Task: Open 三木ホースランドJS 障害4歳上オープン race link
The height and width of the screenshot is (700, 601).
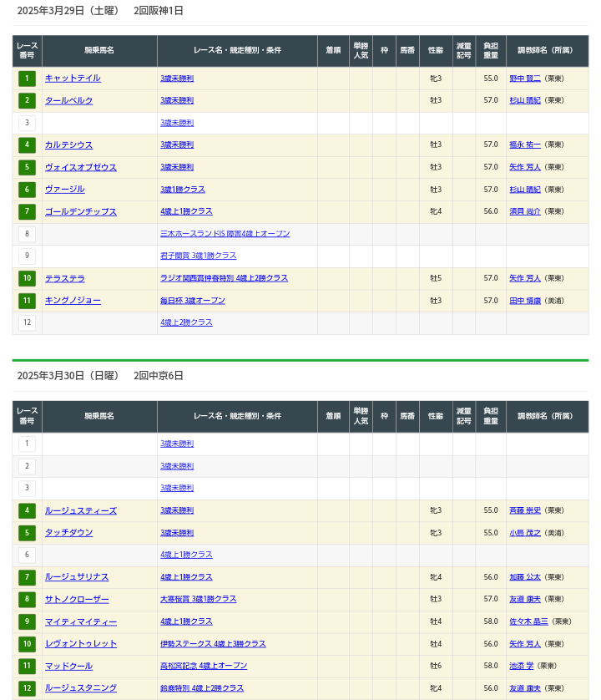Action: [x=225, y=234]
